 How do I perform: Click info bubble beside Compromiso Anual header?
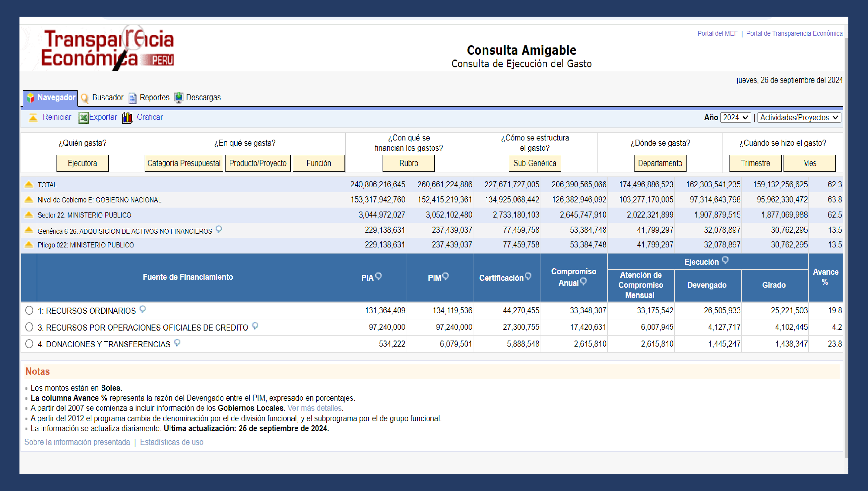(583, 281)
